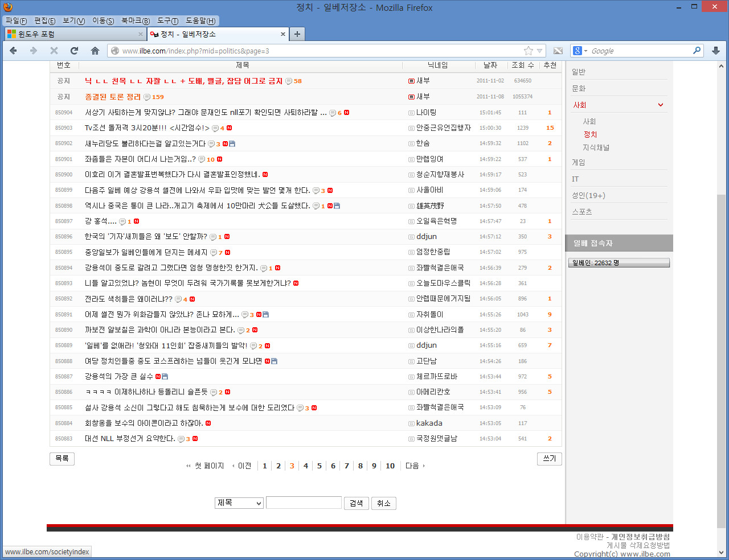729x560 pixels.
Task: Click the 목록 button
Action: click(62, 459)
